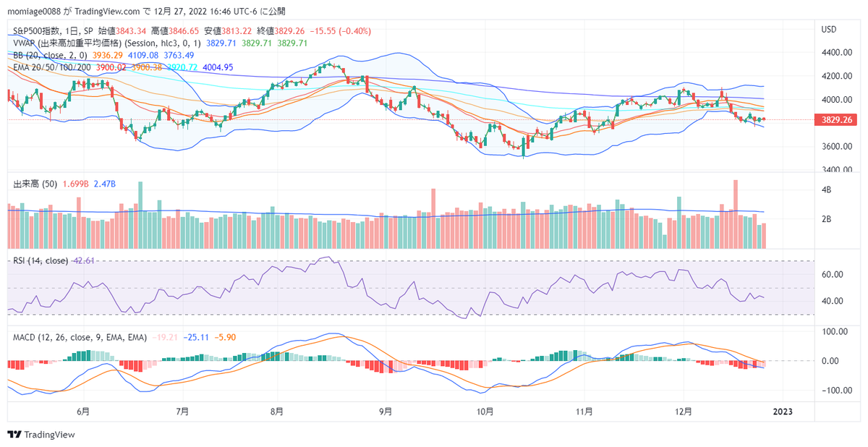Select the BB (20, close, 2, 0) legend

click(x=50, y=55)
